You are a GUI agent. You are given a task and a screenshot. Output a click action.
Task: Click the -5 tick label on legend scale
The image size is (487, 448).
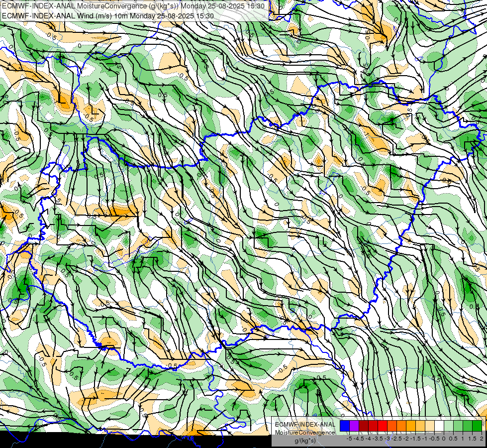coord(349,439)
